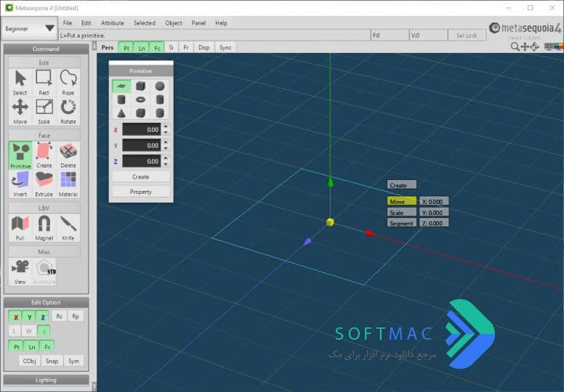Open the Attribute menu

click(x=112, y=23)
